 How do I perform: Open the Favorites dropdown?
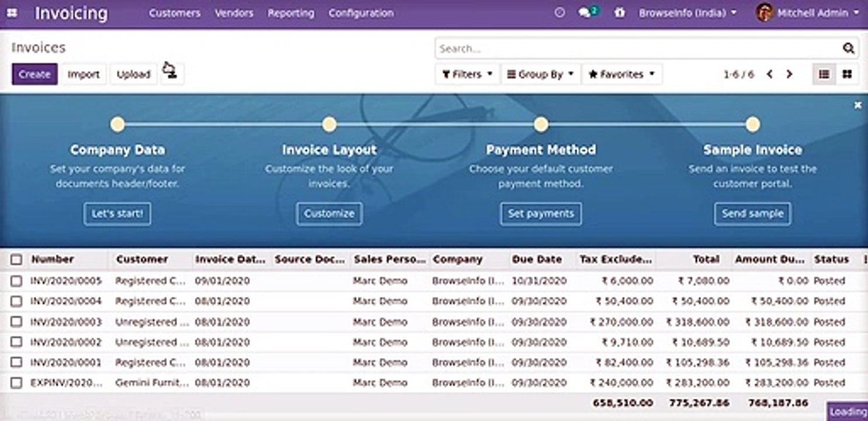click(x=622, y=74)
